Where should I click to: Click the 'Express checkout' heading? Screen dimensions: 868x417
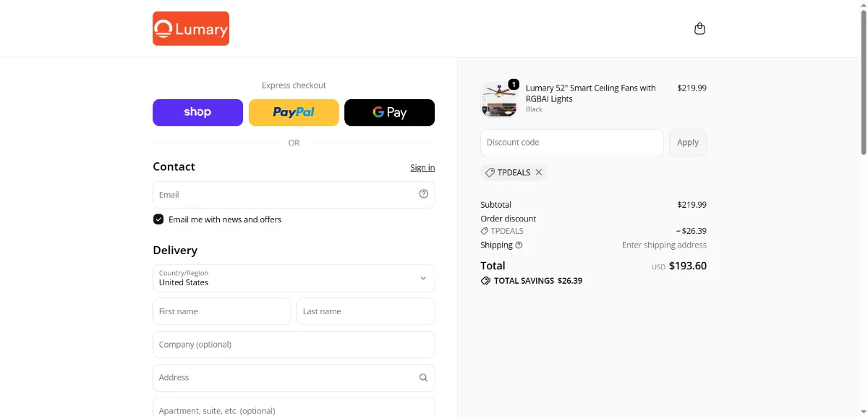point(294,85)
